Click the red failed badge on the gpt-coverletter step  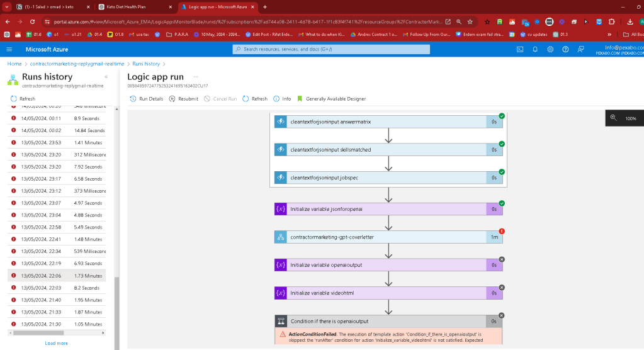pyautogui.click(x=502, y=231)
